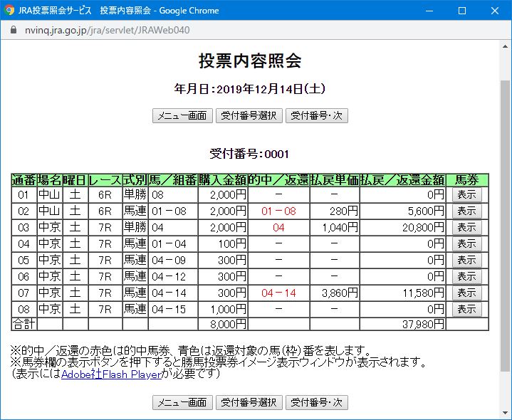Screen dimensions: 512x420
Task: Click the red 04－14 hit result
Action: 278,293
